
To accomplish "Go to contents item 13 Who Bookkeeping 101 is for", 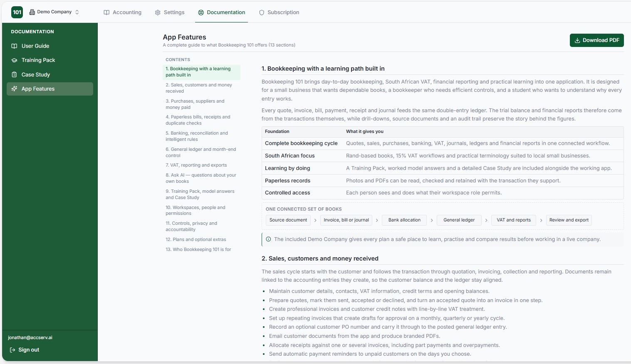I will coord(201,249).
